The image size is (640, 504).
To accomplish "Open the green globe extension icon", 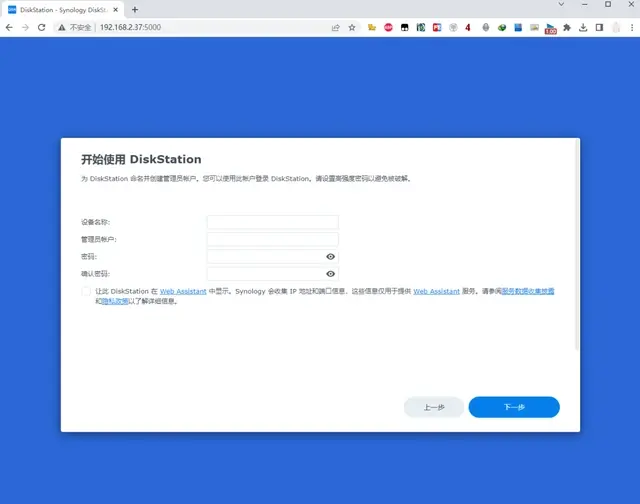I will click(x=502, y=27).
